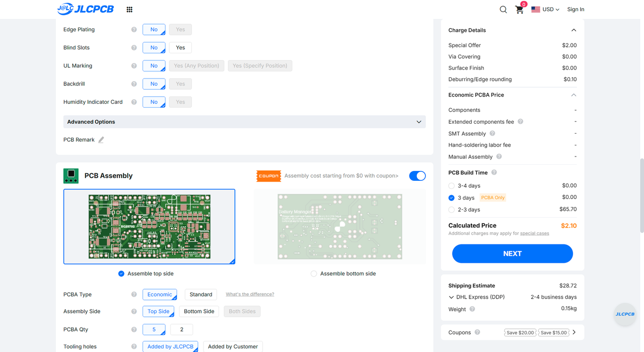Open coupons list arrow

(x=574, y=332)
